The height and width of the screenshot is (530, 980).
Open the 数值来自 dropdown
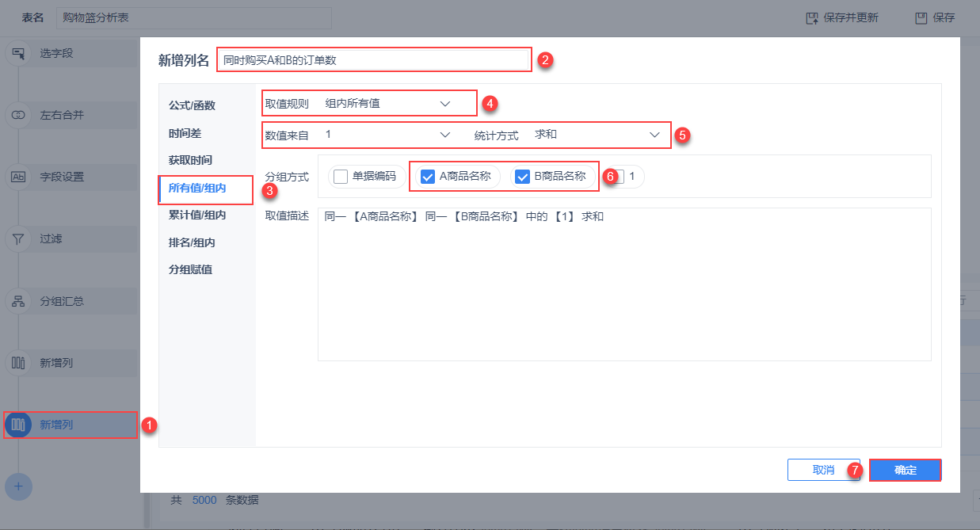tap(388, 135)
